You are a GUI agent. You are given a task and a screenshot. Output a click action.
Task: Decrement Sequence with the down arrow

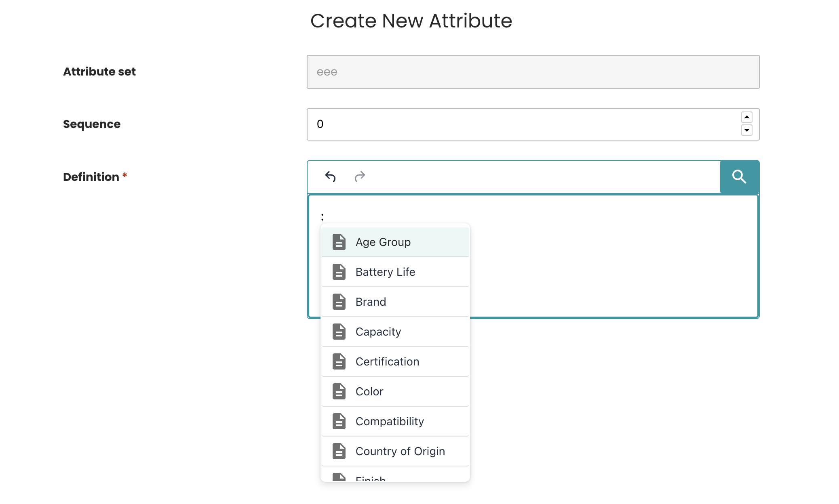(x=747, y=130)
